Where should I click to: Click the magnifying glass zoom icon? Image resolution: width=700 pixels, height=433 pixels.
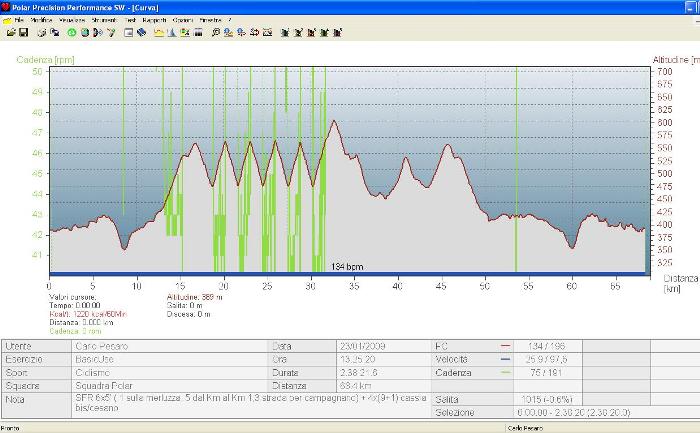click(x=217, y=32)
